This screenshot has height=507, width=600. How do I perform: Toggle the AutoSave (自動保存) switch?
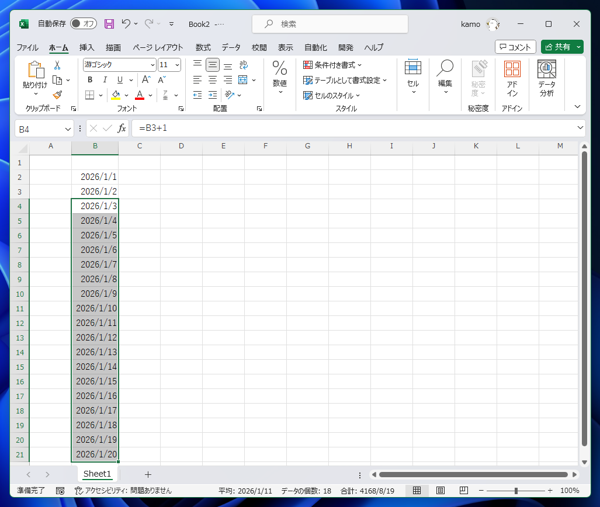(x=83, y=24)
